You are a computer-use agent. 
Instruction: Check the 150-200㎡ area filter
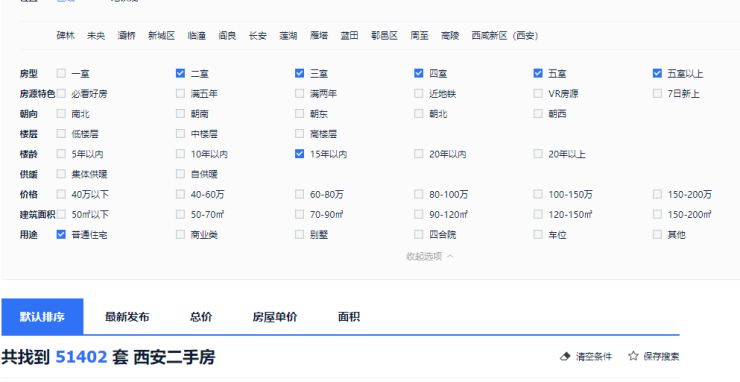tap(657, 214)
